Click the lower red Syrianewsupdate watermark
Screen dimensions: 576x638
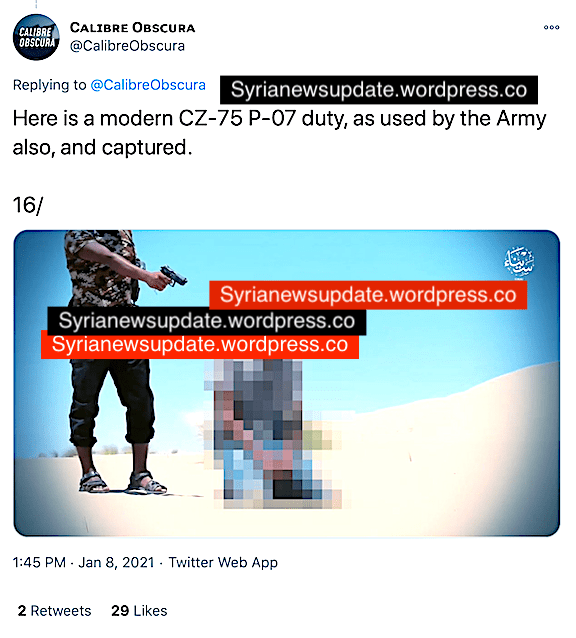coord(200,344)
